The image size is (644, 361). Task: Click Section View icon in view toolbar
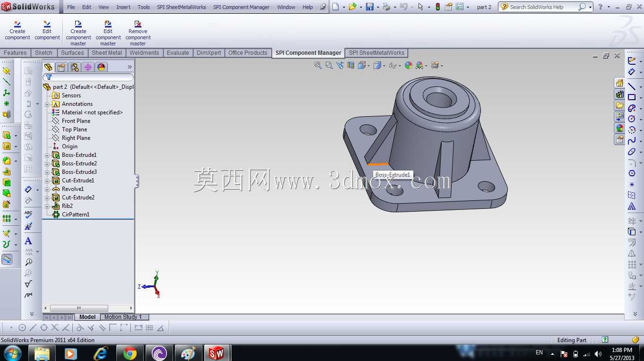pos(351,65)
